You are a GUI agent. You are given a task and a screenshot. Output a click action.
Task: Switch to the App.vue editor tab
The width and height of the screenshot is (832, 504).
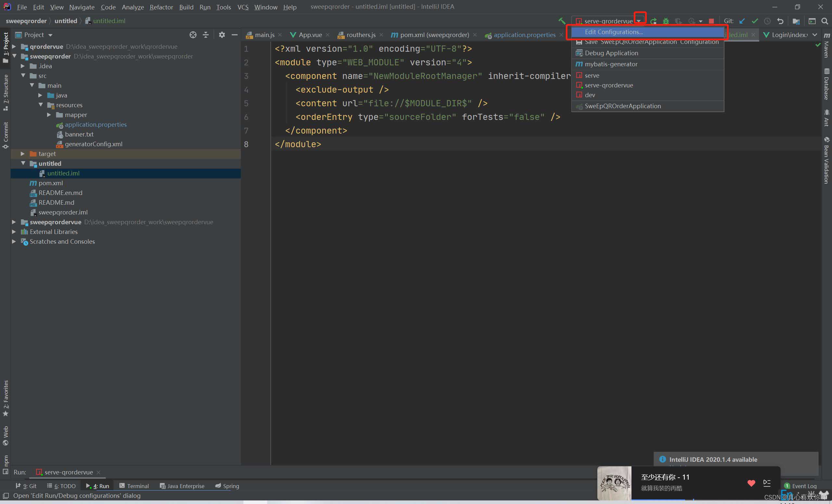click(x=310, y=35)
